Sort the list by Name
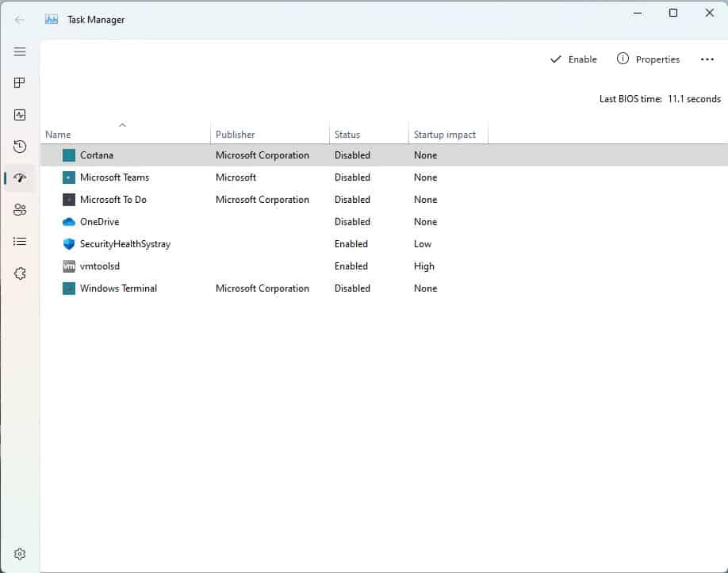 tap(57, 134)
